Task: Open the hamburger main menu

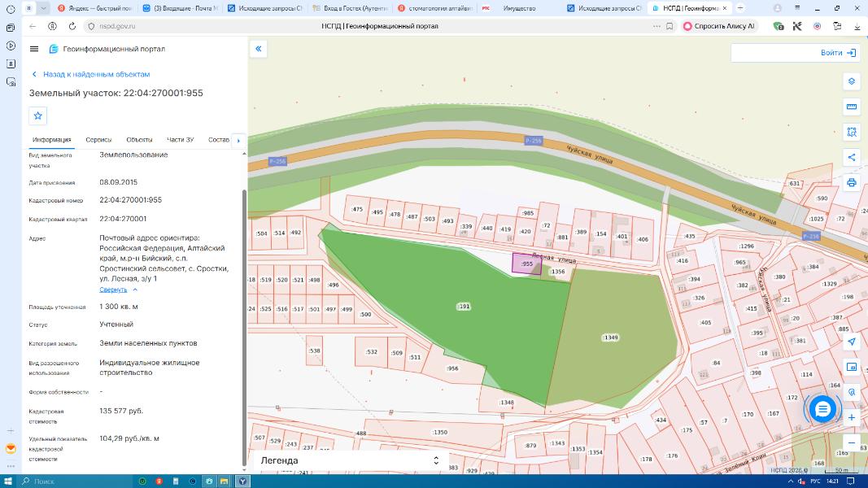Action: (x=34, y=49)
